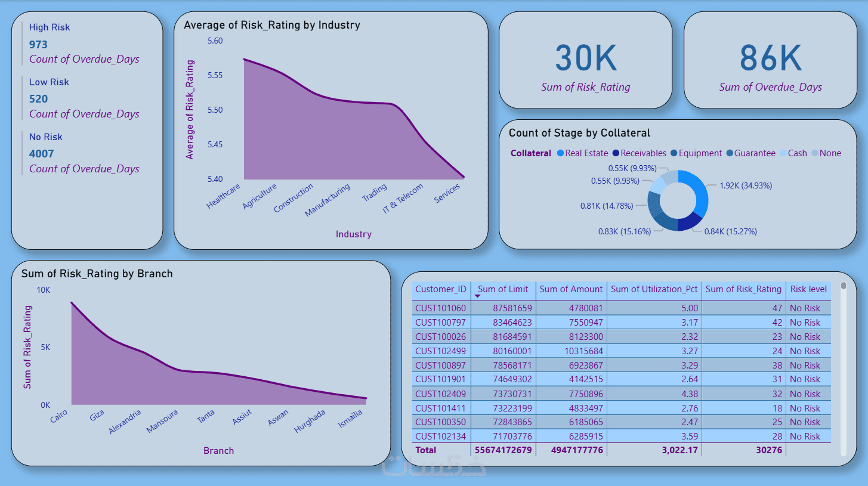The image size is (868, 486).
Task: Click Services on the Industry axis
Action: [x=447, y=194]
